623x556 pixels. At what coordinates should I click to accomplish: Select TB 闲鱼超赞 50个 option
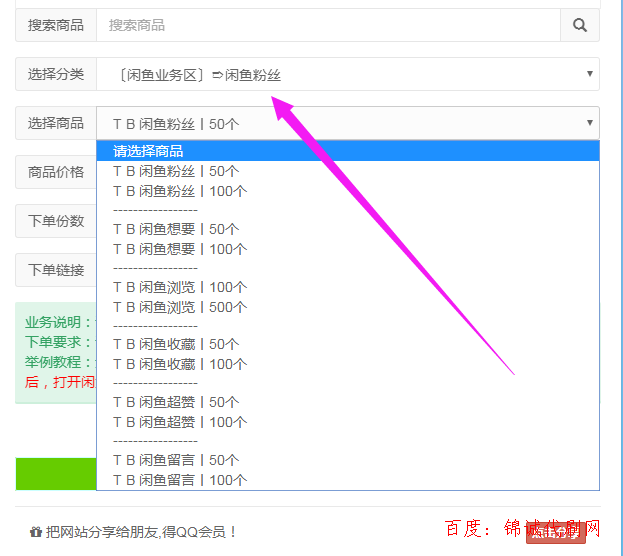(176, 403)
